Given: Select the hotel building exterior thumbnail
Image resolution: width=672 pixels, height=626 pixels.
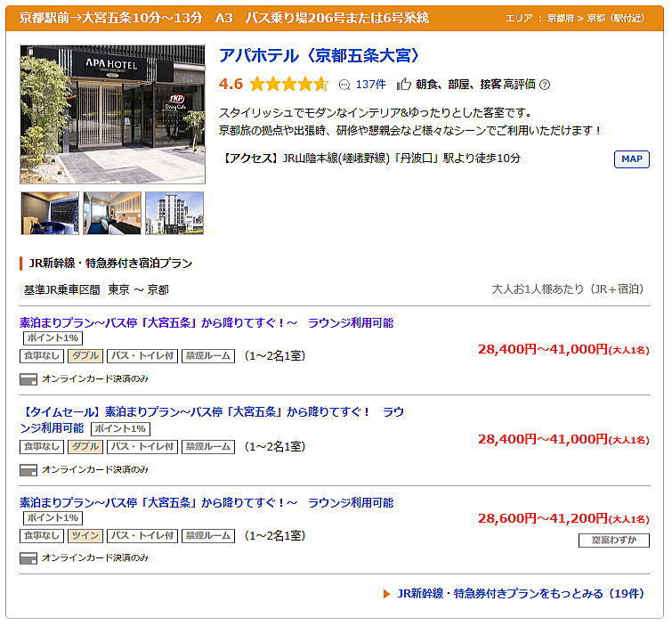Looking at the screenshot, I should tap(174, 213).
